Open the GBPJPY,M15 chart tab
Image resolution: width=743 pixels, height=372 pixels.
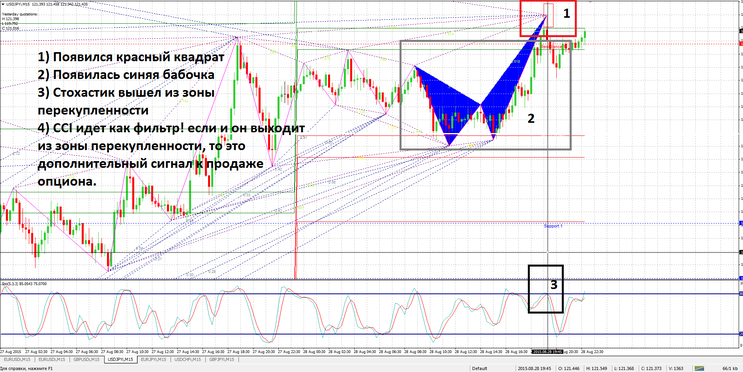pos(221,360)
